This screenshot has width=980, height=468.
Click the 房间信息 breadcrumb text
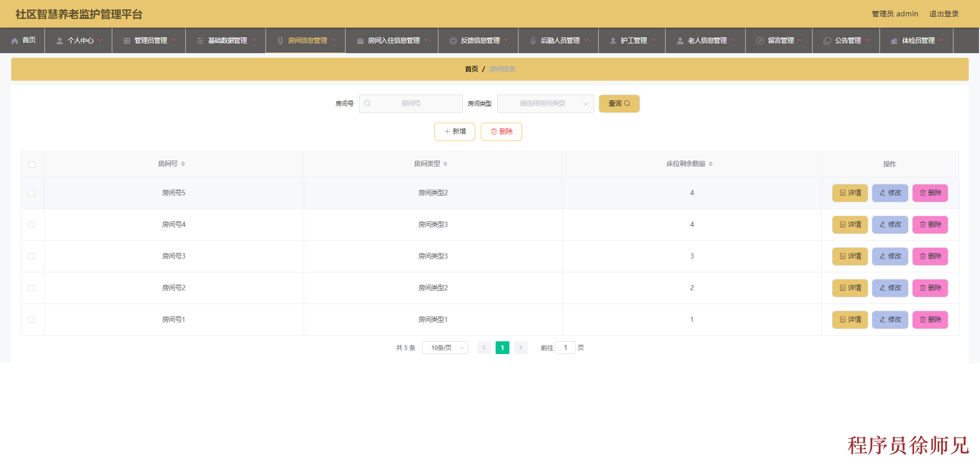502,69
